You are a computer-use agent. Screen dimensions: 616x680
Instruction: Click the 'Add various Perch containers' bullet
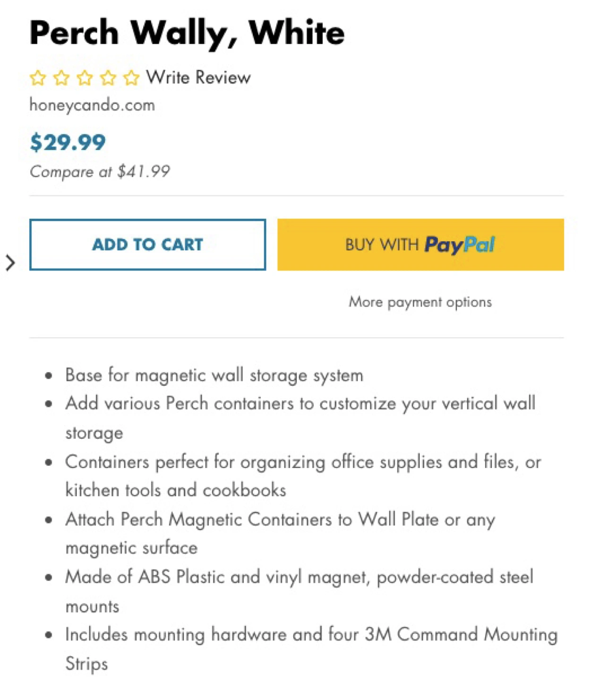tap(300, 404)
